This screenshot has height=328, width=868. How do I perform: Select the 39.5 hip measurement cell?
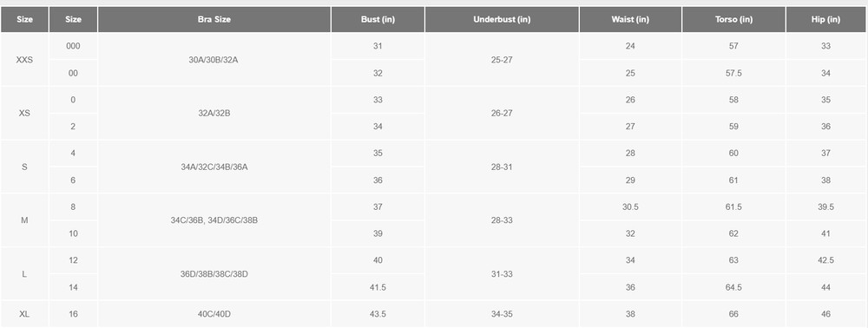[826, 207]
